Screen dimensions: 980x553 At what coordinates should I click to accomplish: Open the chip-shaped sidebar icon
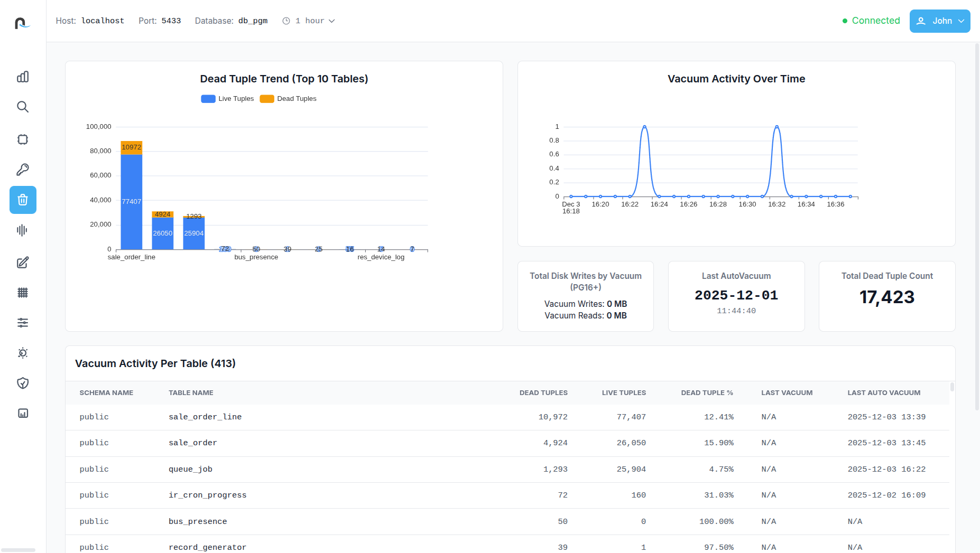click(x=23, y=139)
